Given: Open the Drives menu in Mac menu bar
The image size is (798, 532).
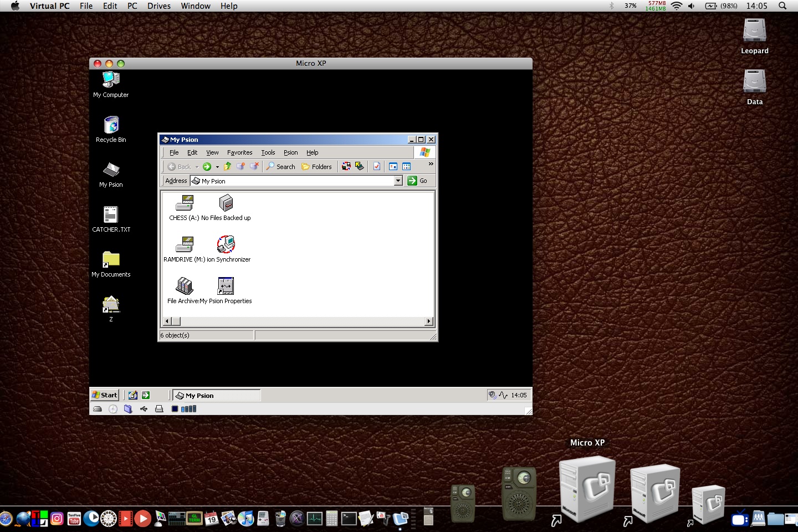Looking at the screenshot, I should 159,6.
